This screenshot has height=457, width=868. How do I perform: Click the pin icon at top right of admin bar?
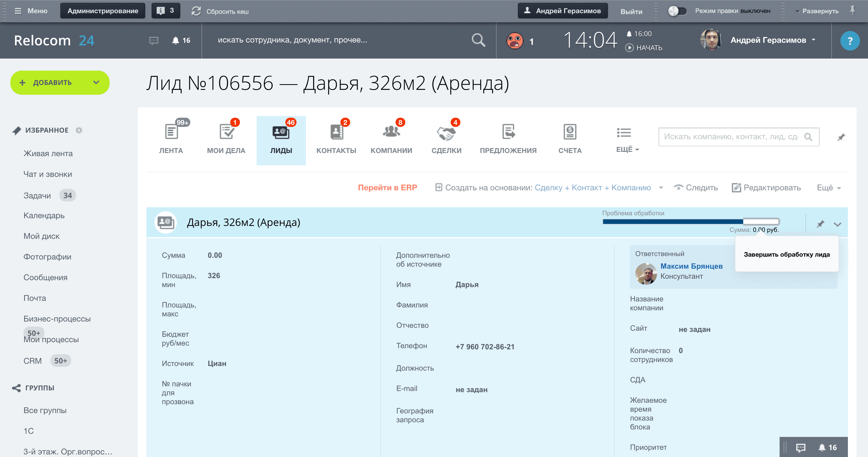pyautogui.click(x=852, y=10)
